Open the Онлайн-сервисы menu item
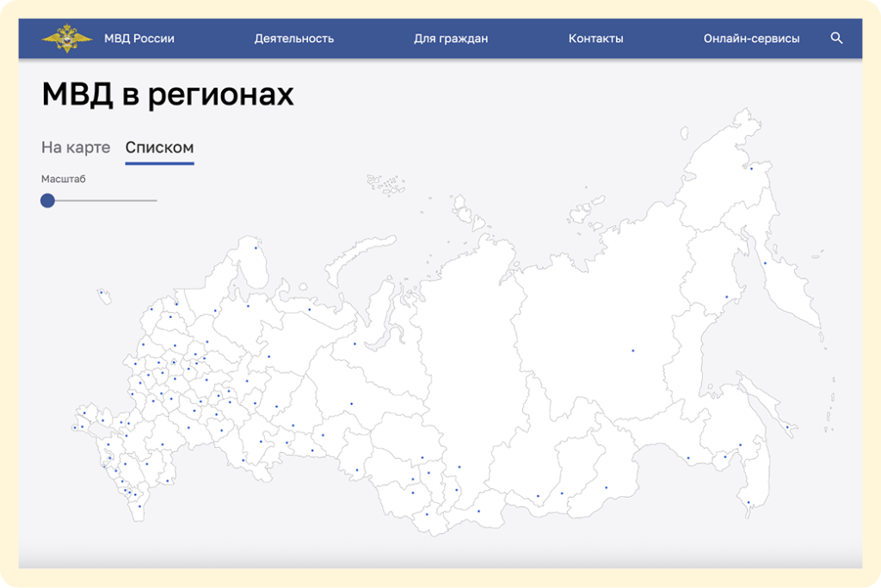The width and height of the screenshot is (881, 588). pyautogui.click(x=751, y=39)
